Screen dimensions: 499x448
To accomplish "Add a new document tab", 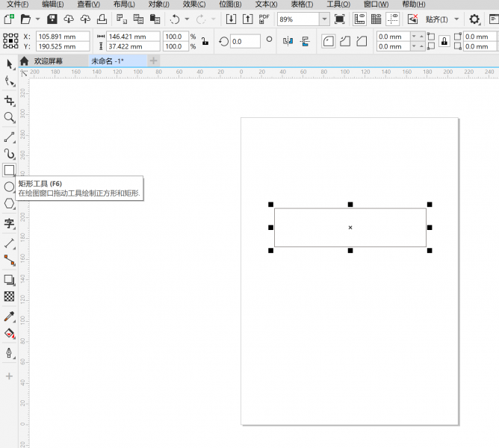I will 153,60.
